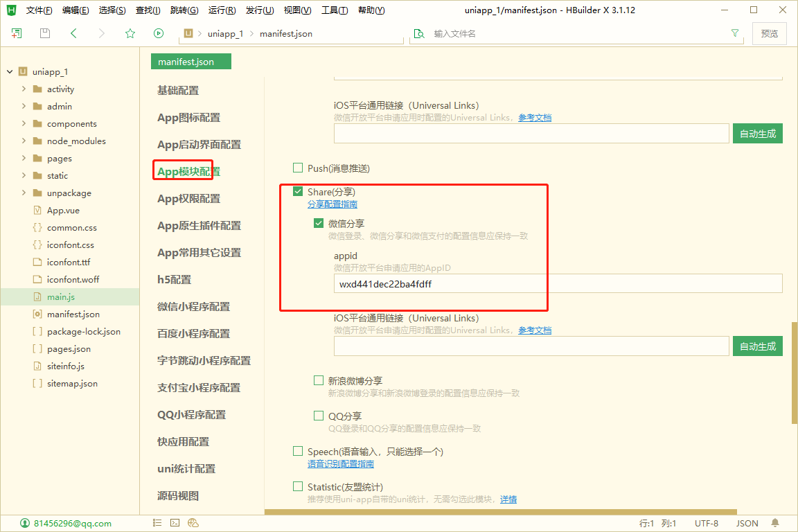Open the 运行(R) menu
Viewport: 798px width, 532px height.
click(x=222, y=10)
